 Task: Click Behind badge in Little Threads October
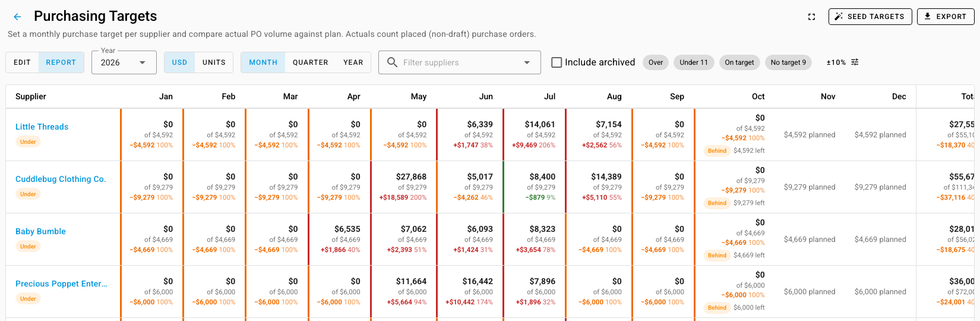717,150
